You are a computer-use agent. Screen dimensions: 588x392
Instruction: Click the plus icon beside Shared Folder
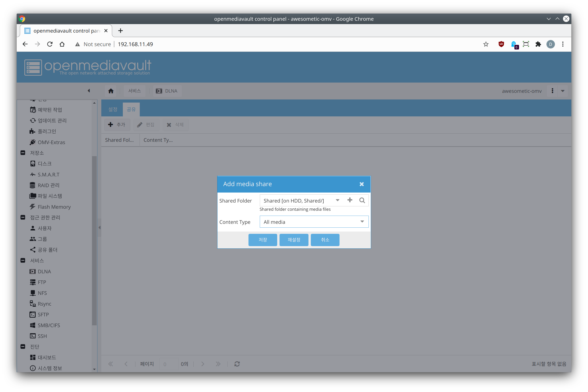click(350, 200)
